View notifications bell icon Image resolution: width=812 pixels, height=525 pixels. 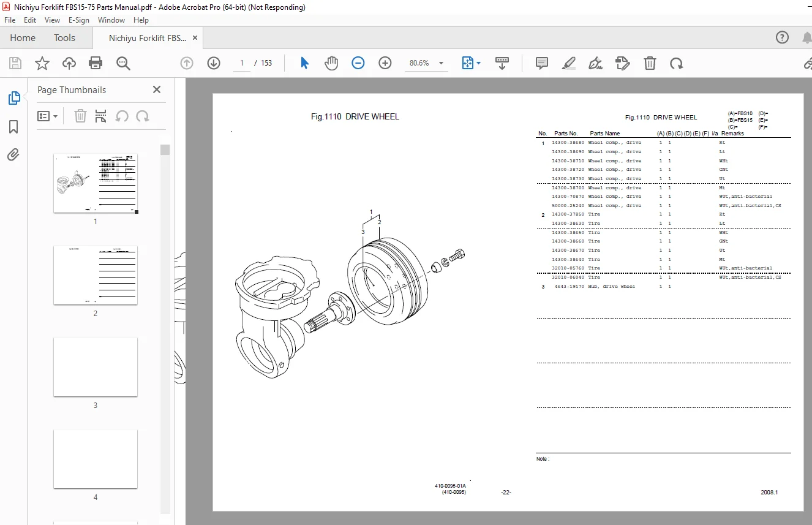[806, 38]
